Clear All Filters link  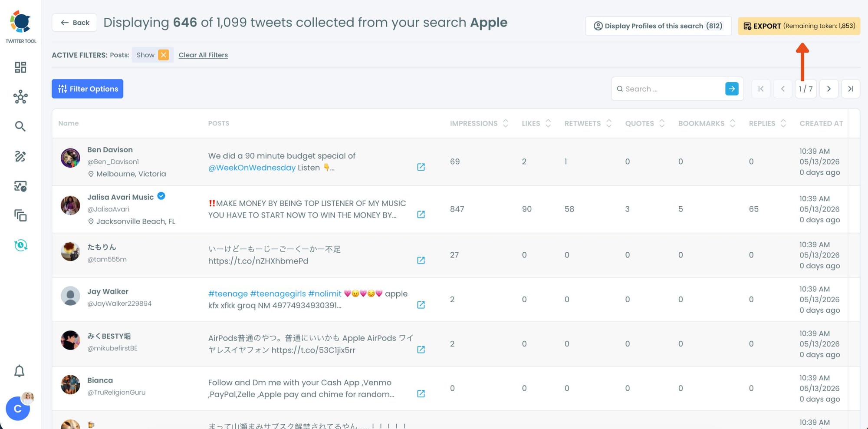point(203,55)
